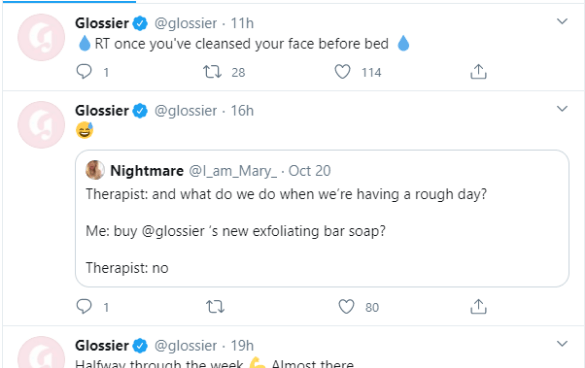
Task: Reply to the 16h quote tweet
Action: (x=84, y=306)
